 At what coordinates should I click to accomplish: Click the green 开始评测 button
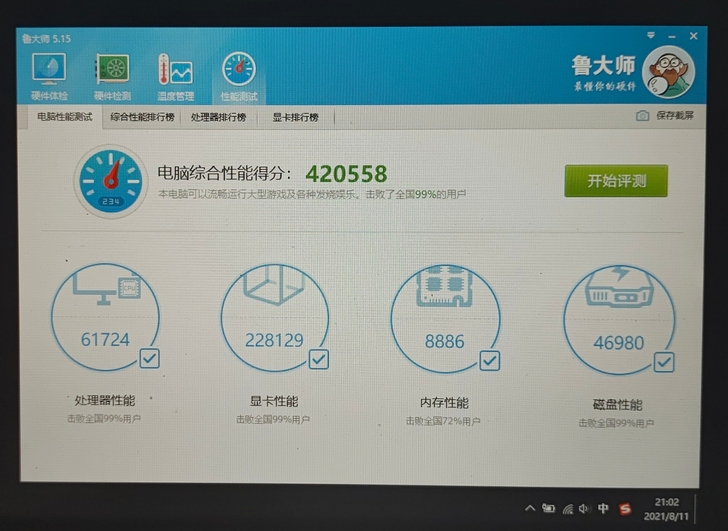[x=616, y=181]
